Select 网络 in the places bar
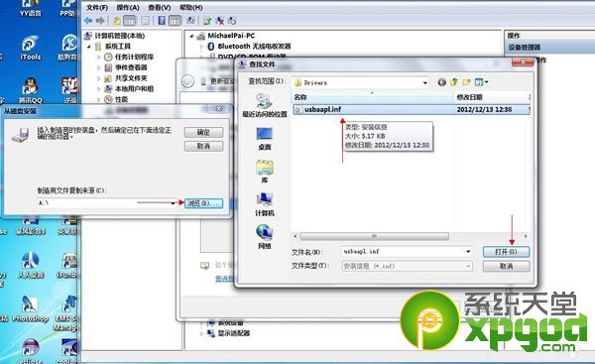Screen dimensions: 595x364 pyautogui.click(x=265, y=237)
